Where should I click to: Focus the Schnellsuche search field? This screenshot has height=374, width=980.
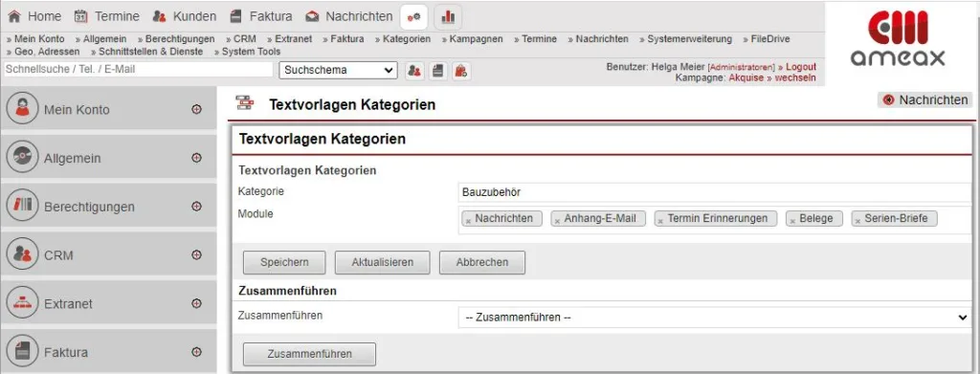click(x=138, y=69)
